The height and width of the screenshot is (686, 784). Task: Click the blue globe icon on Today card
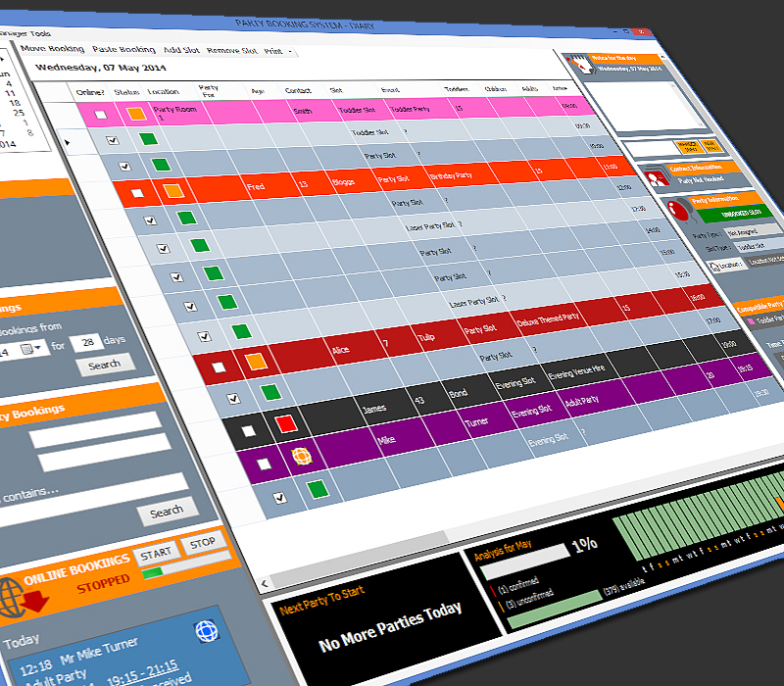[207, 631]
